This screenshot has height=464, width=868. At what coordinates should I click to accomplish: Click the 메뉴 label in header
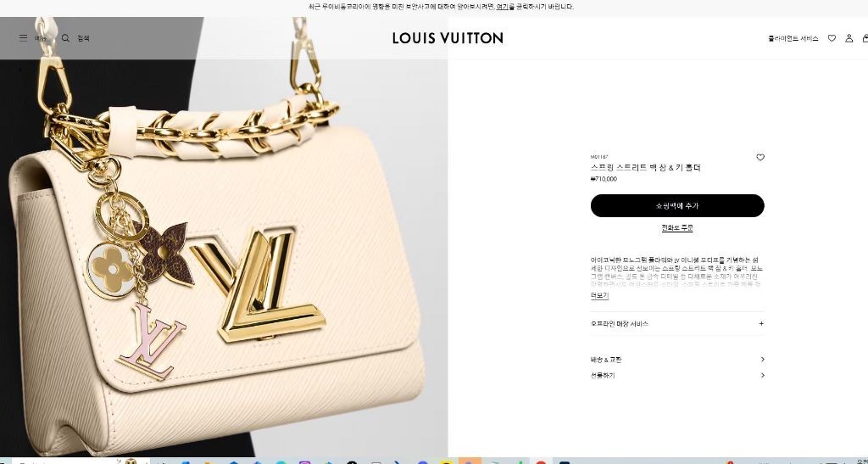(x=41, y=38)
